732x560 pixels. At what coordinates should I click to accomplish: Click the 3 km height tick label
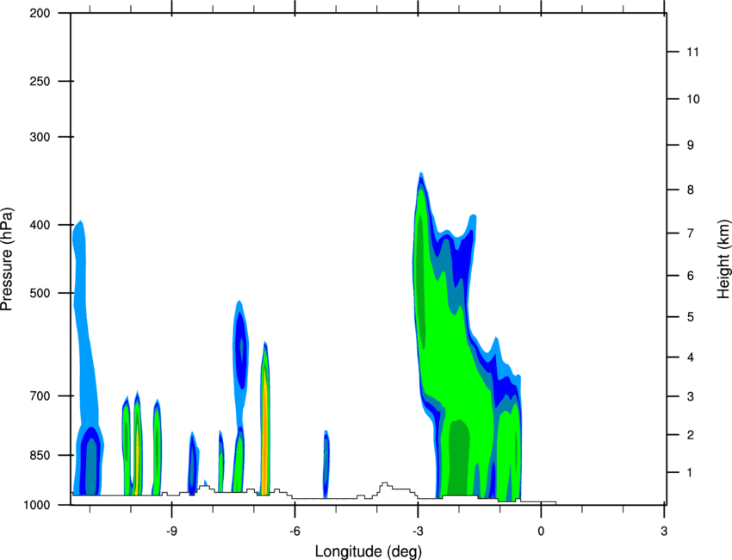coord(690,396)
